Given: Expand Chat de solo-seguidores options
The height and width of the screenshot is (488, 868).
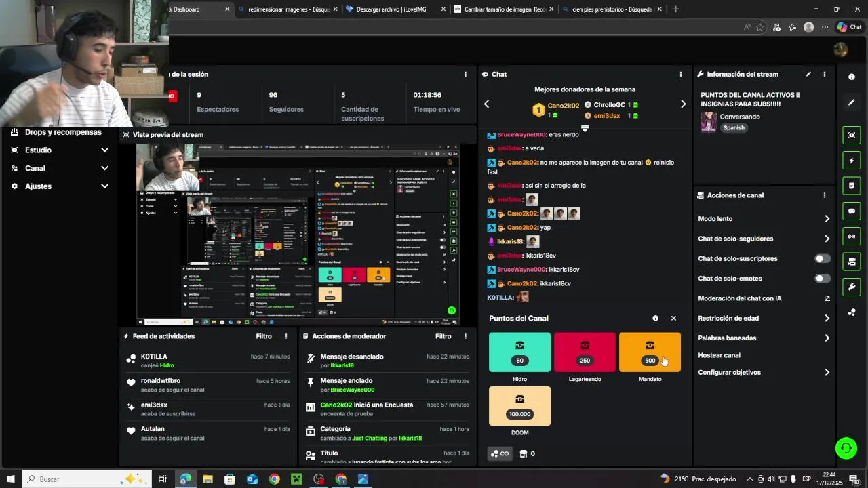Looking at the screenshot, I should click(x=827, y=239).
